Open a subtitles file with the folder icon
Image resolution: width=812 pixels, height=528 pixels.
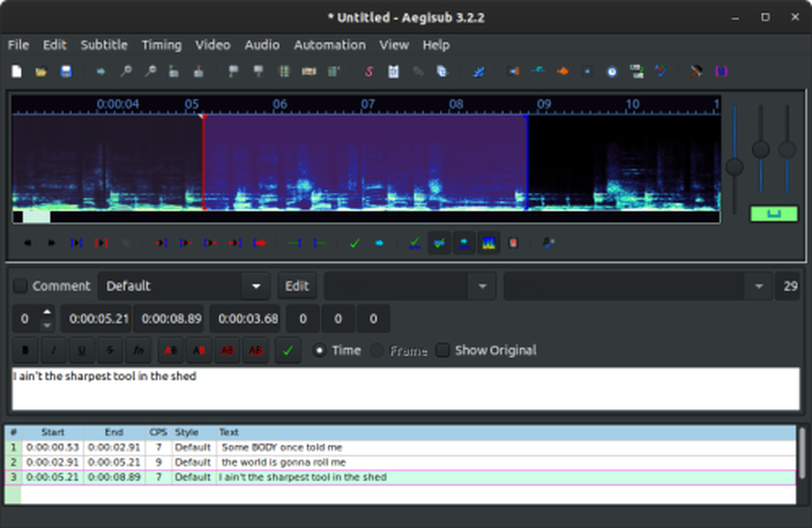(x=41, y=71)
